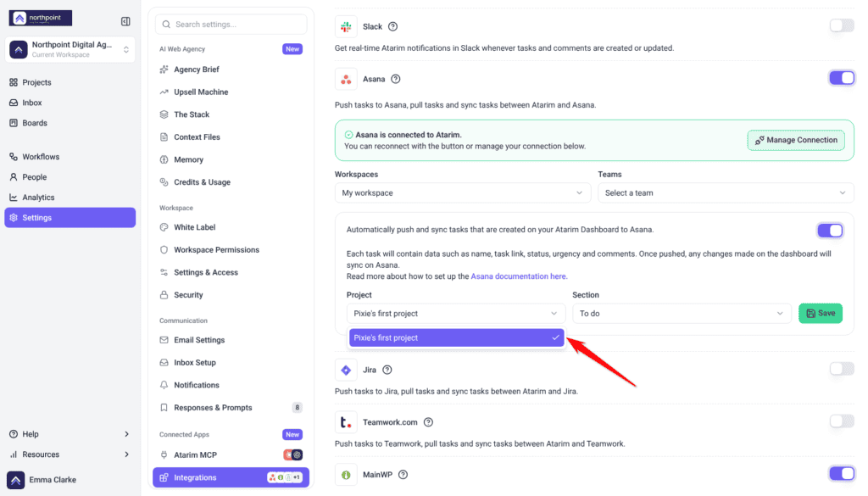
Task: Click the MainWP integration logo
Action: [x=346, y=475]
